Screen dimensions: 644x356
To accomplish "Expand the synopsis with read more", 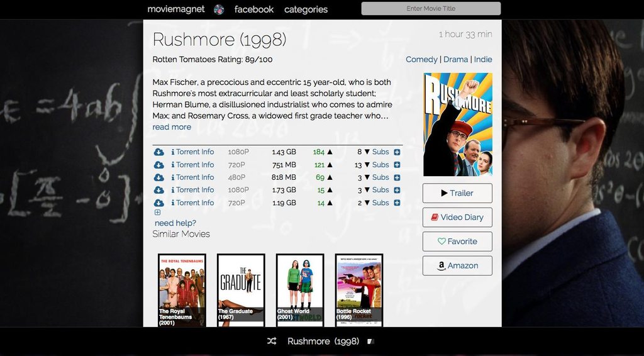I will click(172, 127).
